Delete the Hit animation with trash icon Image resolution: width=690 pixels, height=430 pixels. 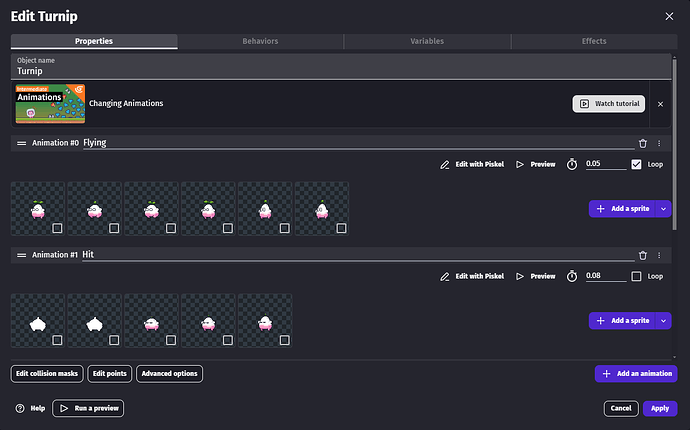coord(643,255)
